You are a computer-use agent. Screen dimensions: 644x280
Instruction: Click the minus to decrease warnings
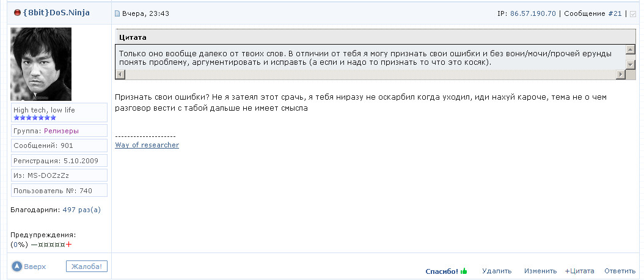(34, 245)
